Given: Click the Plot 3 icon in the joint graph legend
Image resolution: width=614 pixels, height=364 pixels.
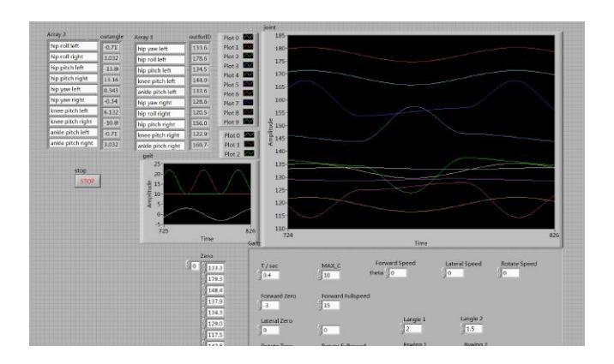Looking at the screenshot, I should [248, 65].
